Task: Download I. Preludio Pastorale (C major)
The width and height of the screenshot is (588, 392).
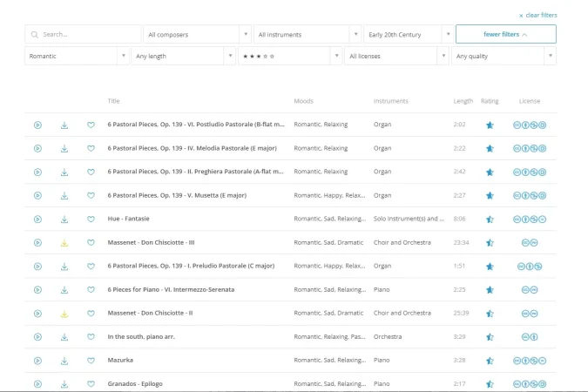Action: click(x=64, y=267)
